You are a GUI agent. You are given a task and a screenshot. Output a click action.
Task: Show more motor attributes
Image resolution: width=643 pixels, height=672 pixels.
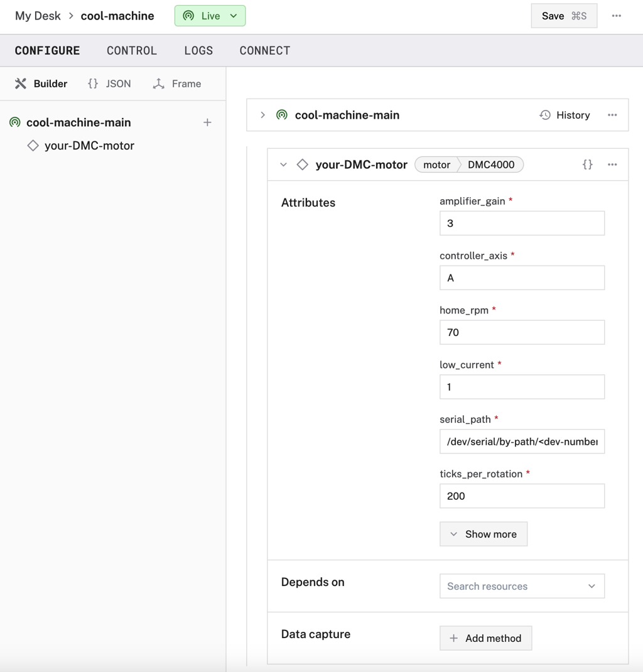click(x=483, y=534)
